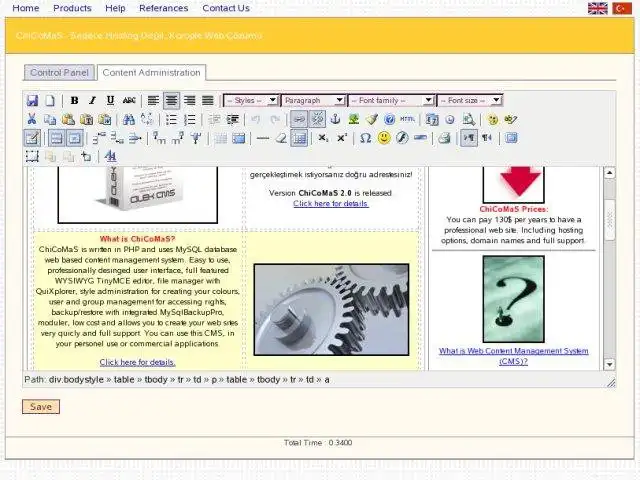The height and width of the screenshot is (480, 640).
Task: Create a new document with the blank page icon
Action: coord(50,100)
